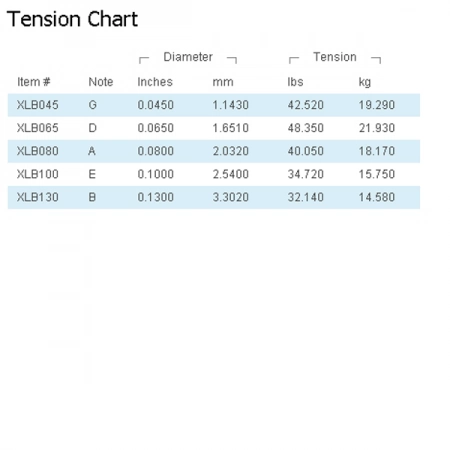The height and width of the screenshot is (450, 450).
Task: Click the 42.520 lbs tension value
Action: [x=306, y=105]
